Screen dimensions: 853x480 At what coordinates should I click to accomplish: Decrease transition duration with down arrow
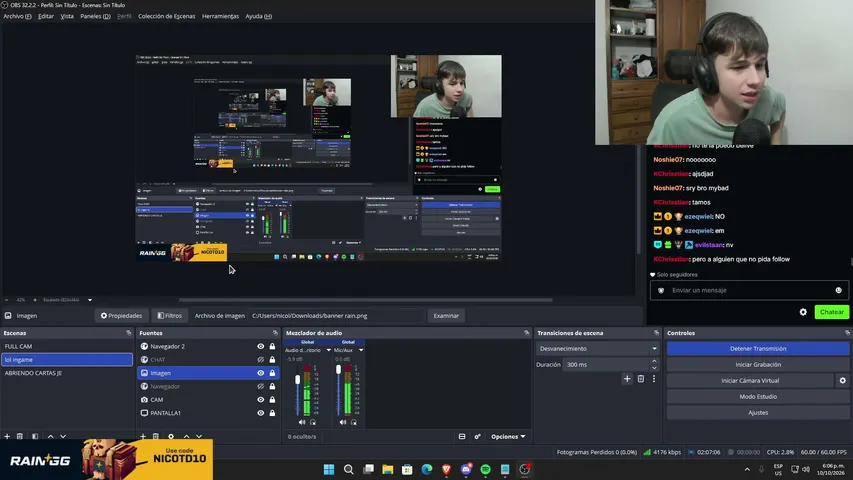point(654,368)
